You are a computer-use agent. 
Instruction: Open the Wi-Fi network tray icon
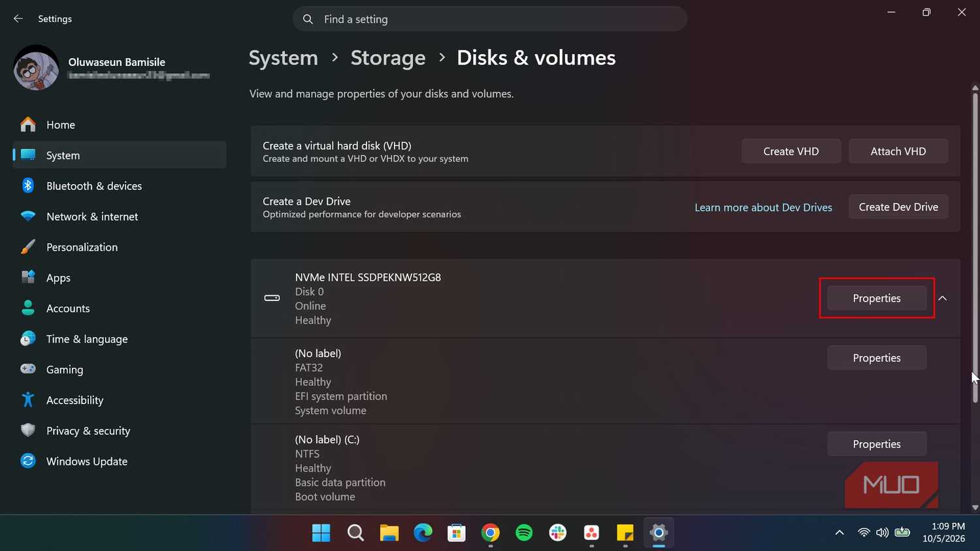pyautogui.click(x=864, y=533)
